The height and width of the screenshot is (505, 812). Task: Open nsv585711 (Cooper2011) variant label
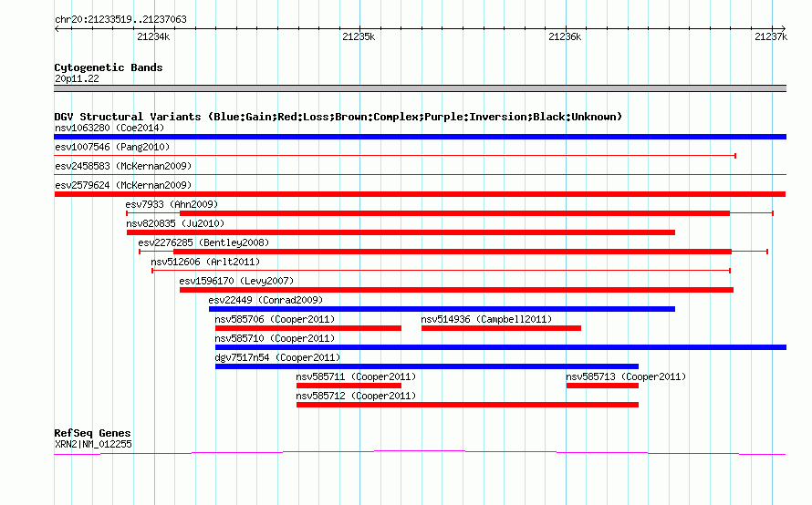[x=356, y=376]
